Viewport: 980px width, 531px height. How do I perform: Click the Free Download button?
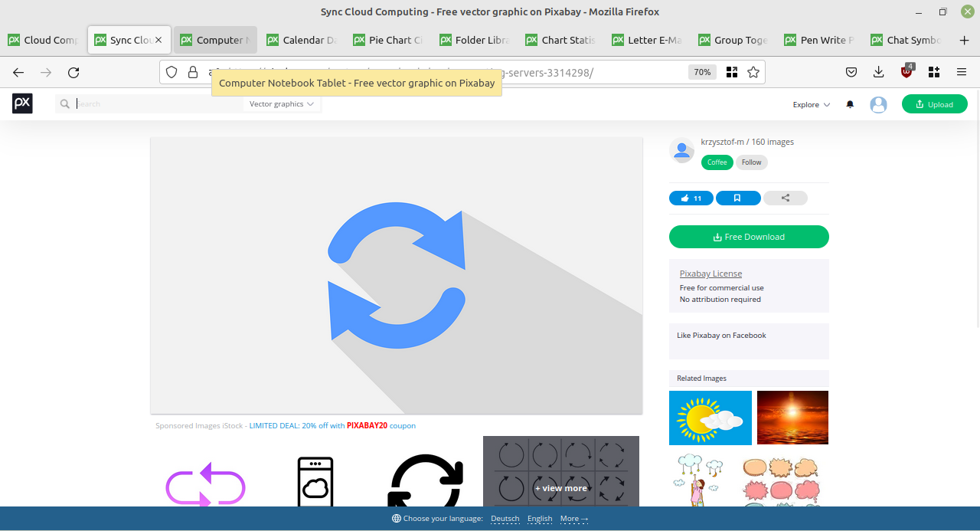pos(749,237)
